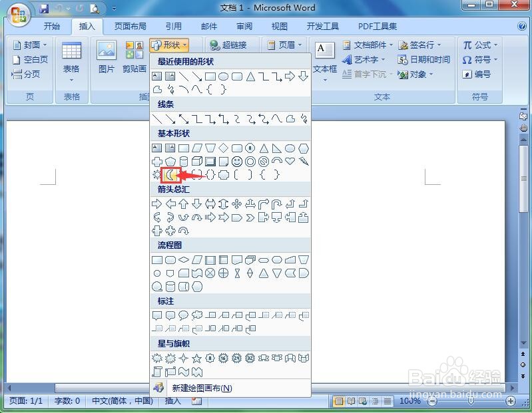532x413 pixels.
Task: Select the Cross shape in Basic Shapes
Action: pos(156,162)
